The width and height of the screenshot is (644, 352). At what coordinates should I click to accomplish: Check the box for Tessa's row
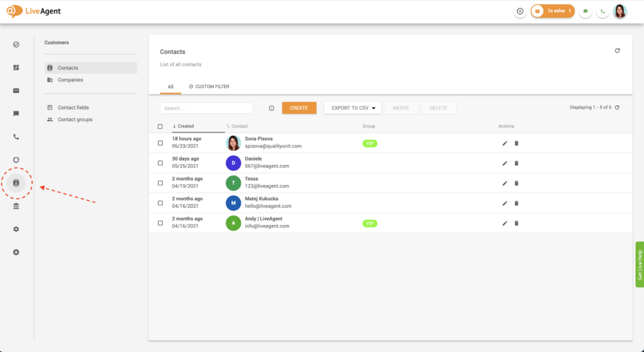pyautogui.click(x=160, y=183)
